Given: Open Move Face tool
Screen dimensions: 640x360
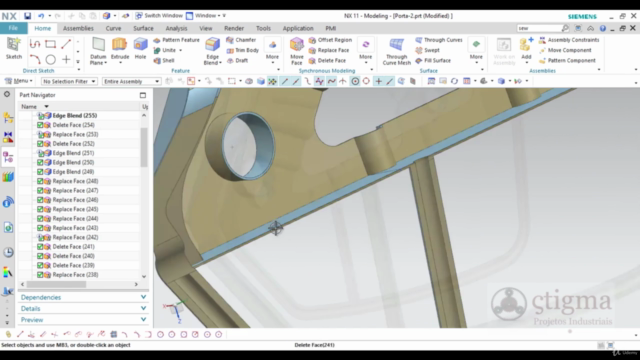Looking at the screenshot, I should coord(297,51).
